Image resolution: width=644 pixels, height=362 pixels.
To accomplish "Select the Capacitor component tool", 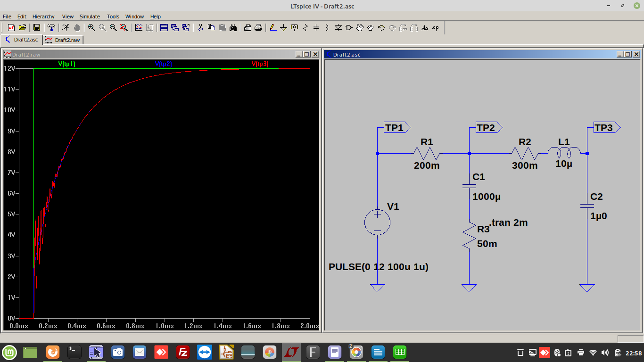I will click(x=316, y=28).
